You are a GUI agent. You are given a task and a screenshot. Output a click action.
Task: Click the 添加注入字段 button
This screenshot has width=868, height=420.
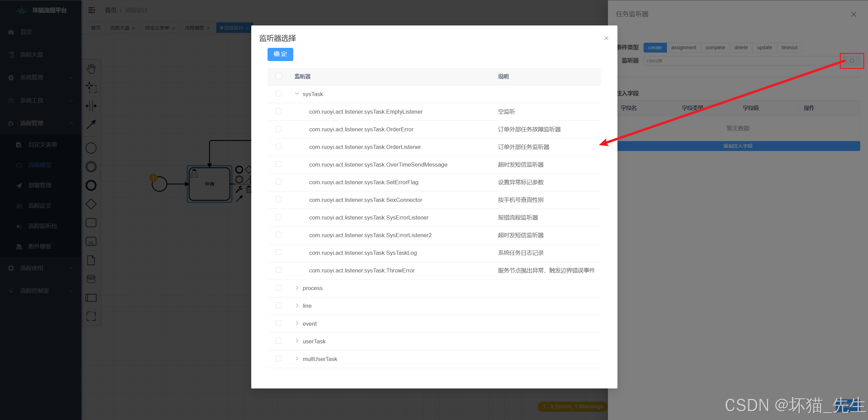pos(738,146)
